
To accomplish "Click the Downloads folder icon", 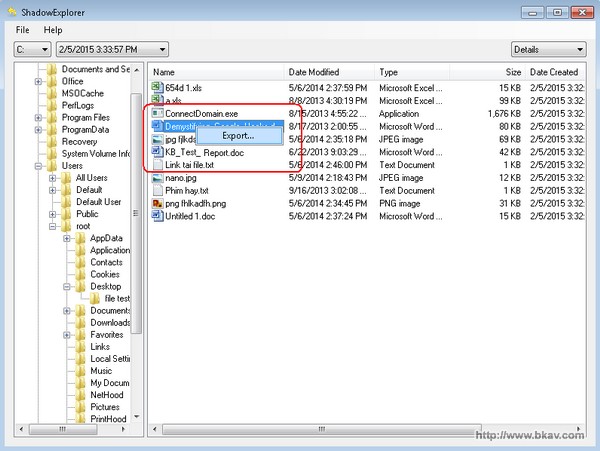I will pos(80,323).
